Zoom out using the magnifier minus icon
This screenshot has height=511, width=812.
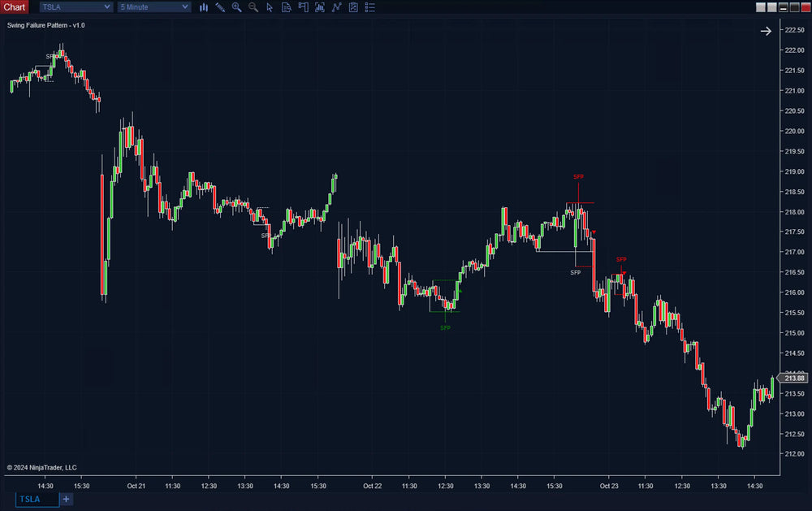coord(253,7)
